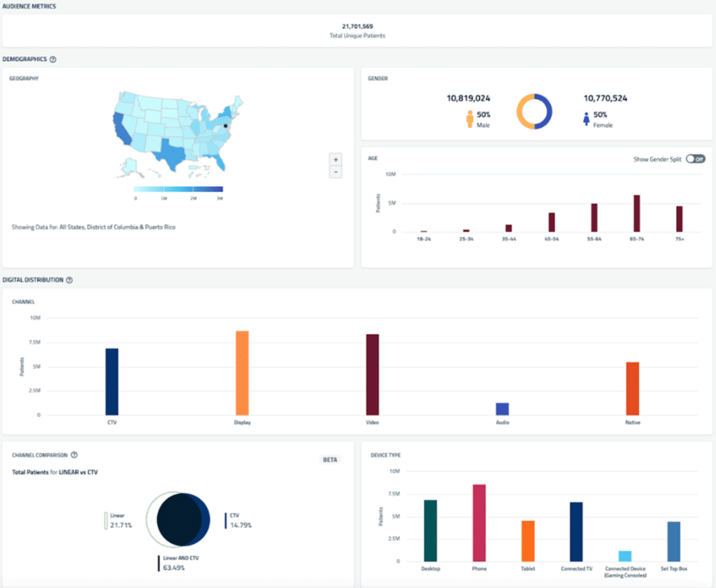Image resolution: width=716 pixels, height=588 pixels.
Task: Click the CTV channel bar
Action: [112, 382]
